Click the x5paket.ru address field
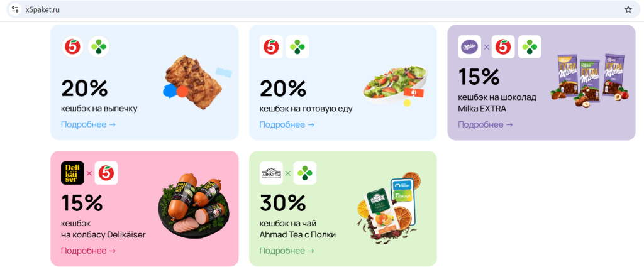 320,9
